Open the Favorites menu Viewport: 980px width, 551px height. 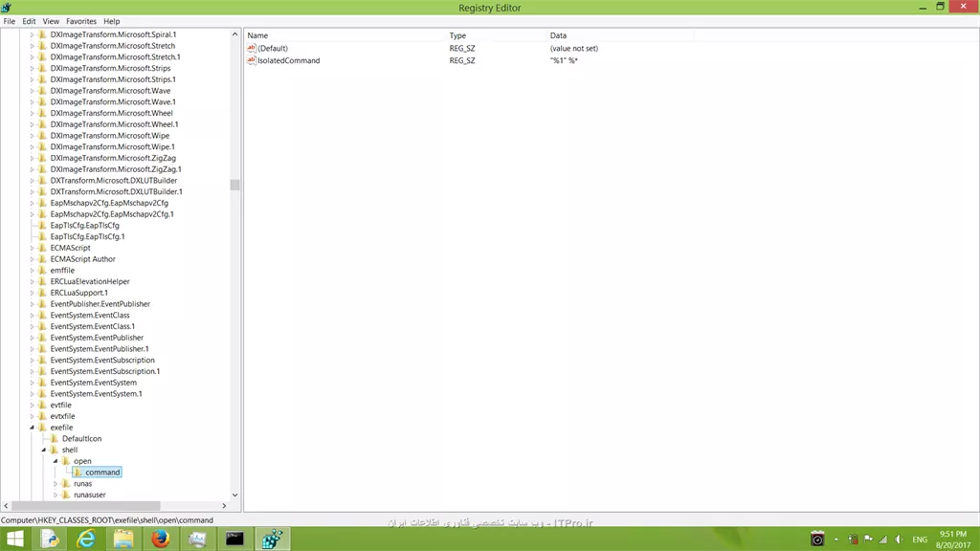[81, 21]
